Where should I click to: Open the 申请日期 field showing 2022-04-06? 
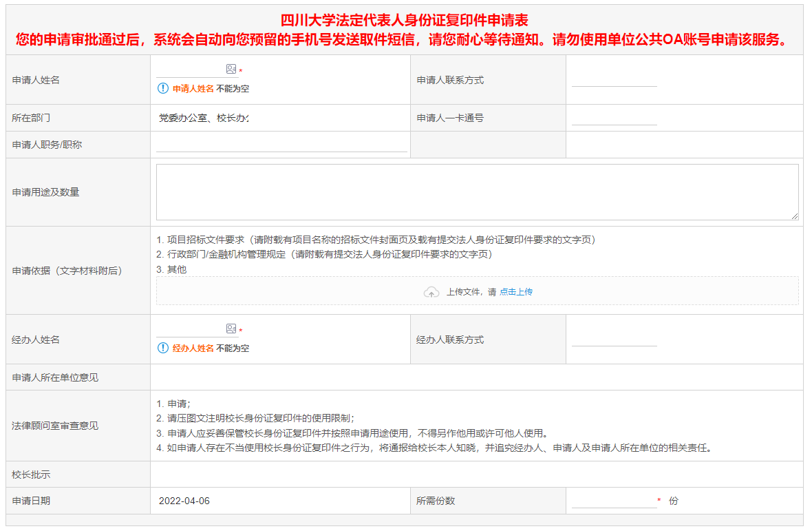coord(184,501)
